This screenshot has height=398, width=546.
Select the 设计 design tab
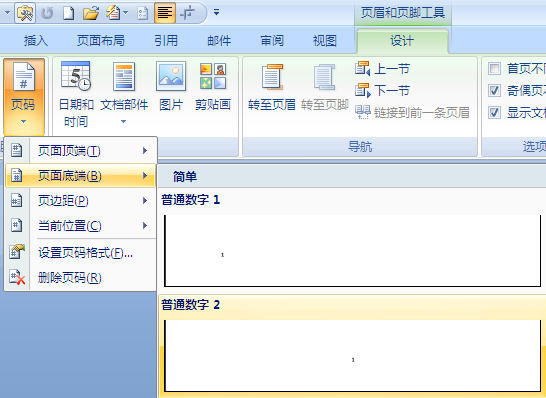click(402, 41)
